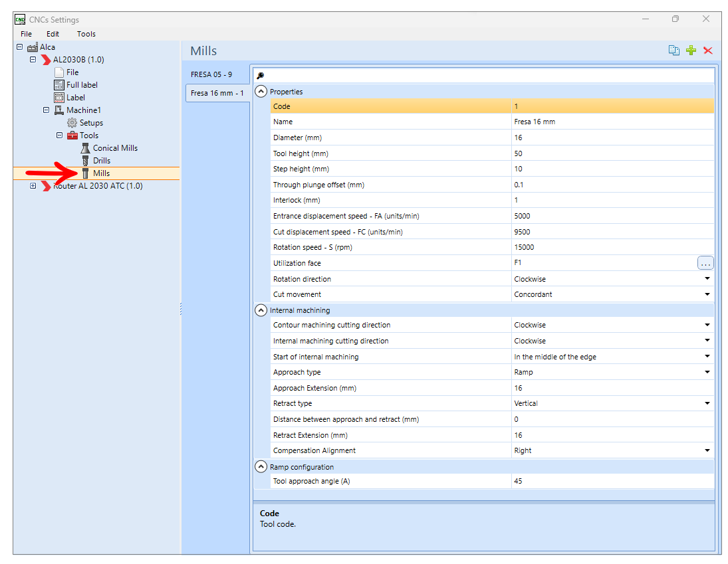Click the File page icon
This screenshot has height=564, width=728.
[x=59, y=72]
